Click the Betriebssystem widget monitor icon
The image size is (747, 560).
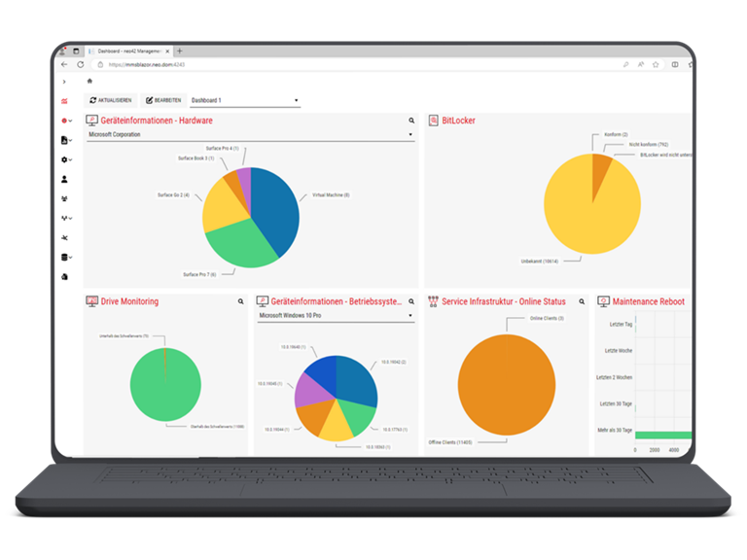(263, 301)
